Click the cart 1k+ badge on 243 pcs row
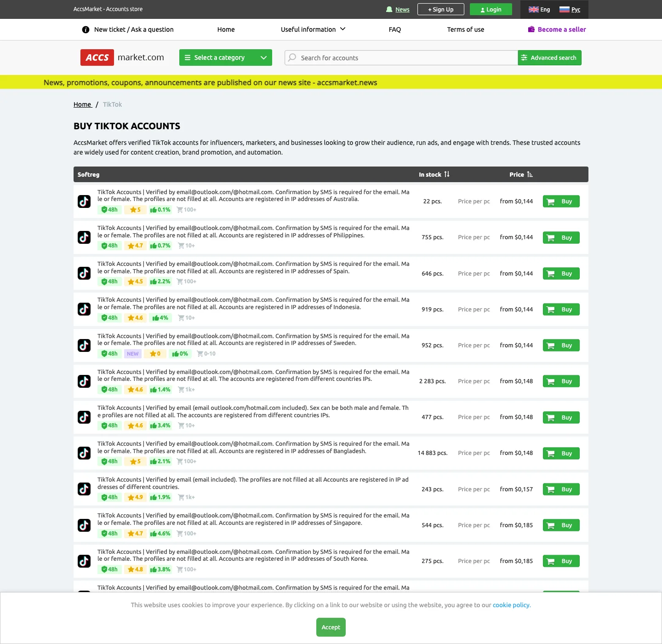This screenshot has width=662, height=644. pos(187,497)
